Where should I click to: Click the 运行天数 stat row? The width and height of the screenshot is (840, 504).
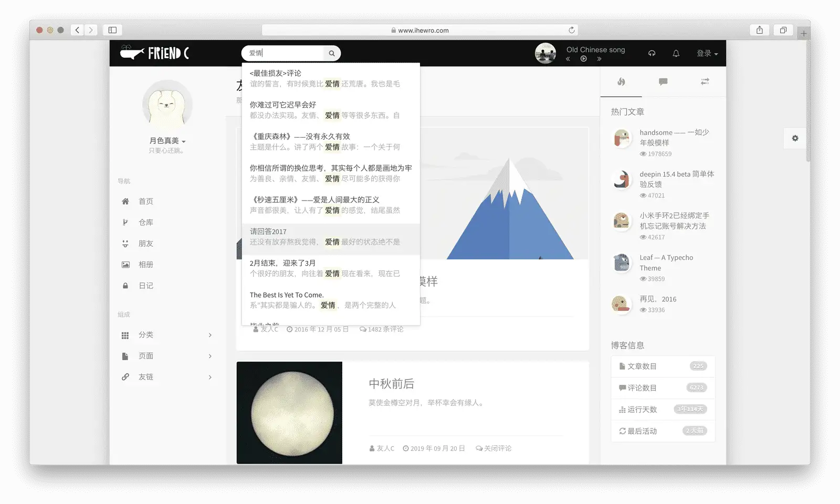point(663,409)
